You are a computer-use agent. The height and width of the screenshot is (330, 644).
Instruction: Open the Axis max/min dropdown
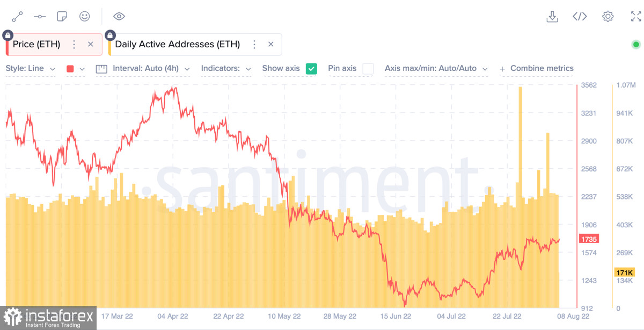coord(436,69)
